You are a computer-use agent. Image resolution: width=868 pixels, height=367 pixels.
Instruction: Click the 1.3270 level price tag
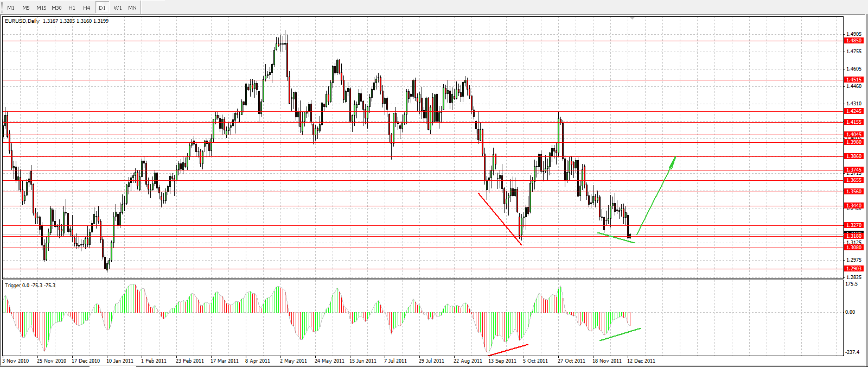(854, 225)
